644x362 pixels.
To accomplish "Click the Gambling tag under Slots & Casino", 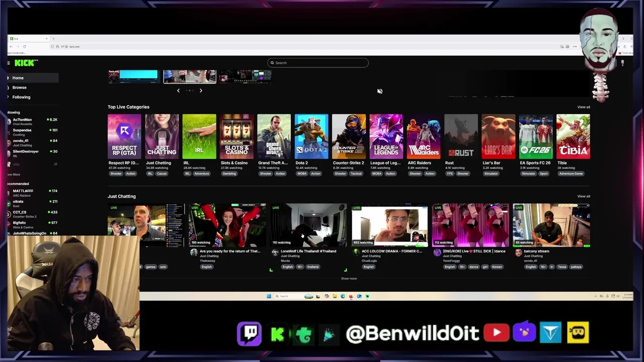I will pyautogui.click(x=229, y=174).
